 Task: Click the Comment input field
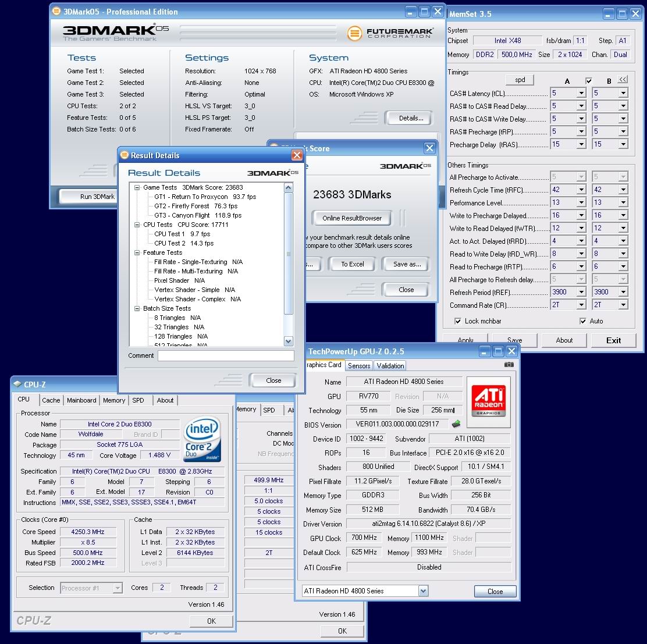226,355
